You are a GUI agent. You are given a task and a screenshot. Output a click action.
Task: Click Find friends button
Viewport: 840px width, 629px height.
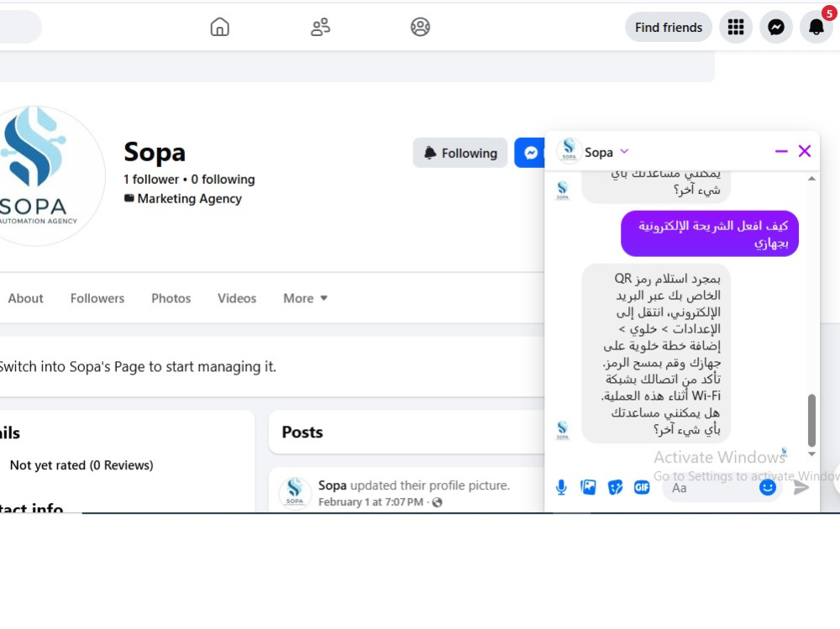pos(668,27)
